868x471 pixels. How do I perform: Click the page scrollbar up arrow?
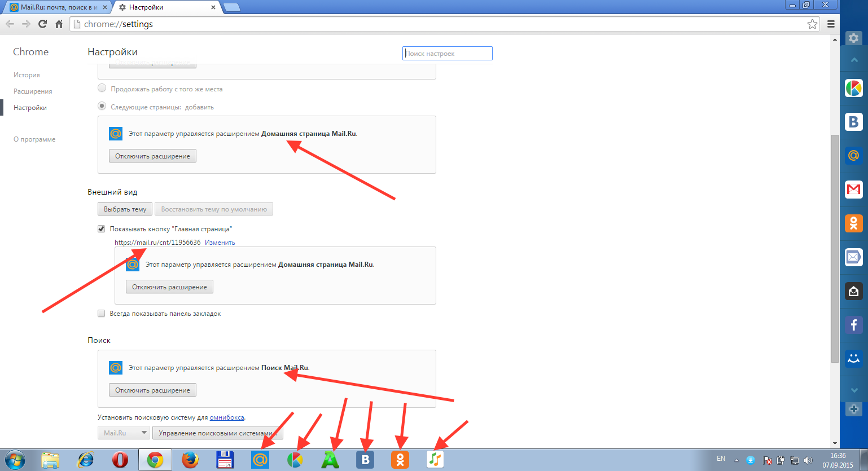[835, 39]
